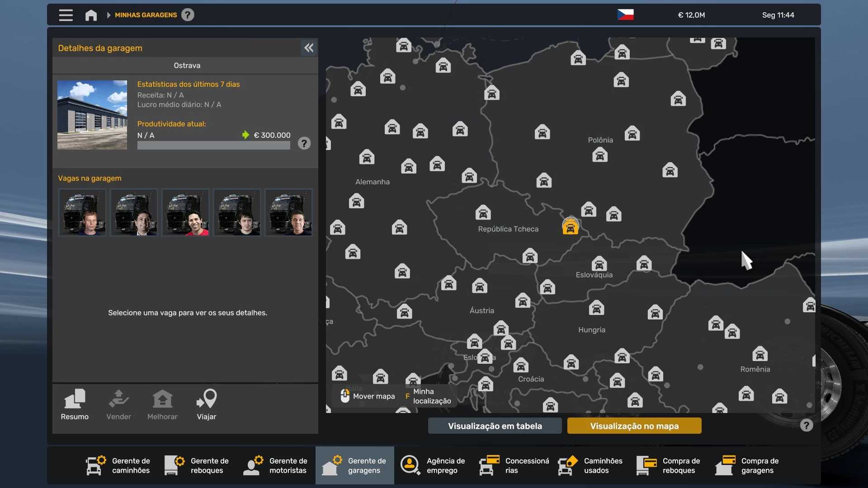Viewport: 868px width, 488px height.
Task: Click the productivity help question mark
Action: (304, 144)
